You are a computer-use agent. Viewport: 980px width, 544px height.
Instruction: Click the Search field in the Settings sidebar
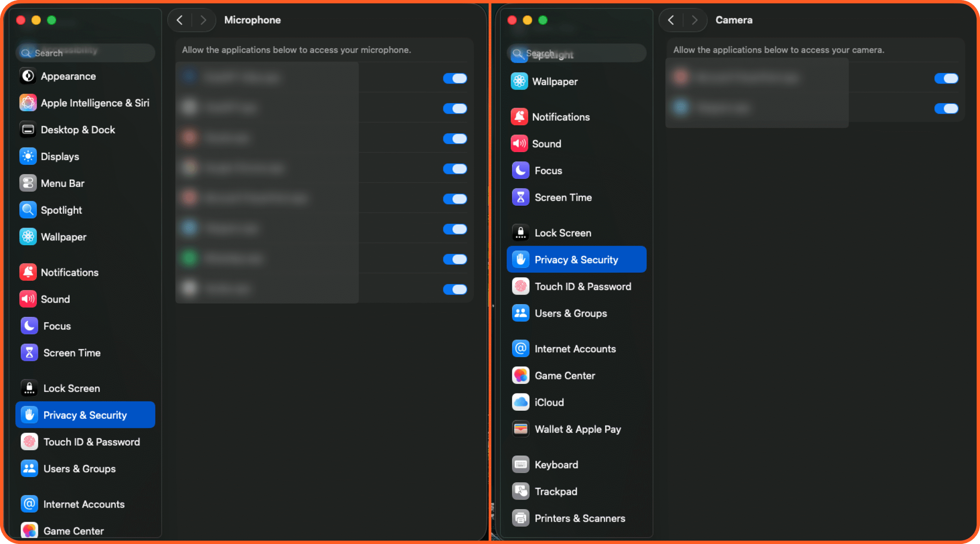coord(85,52)
